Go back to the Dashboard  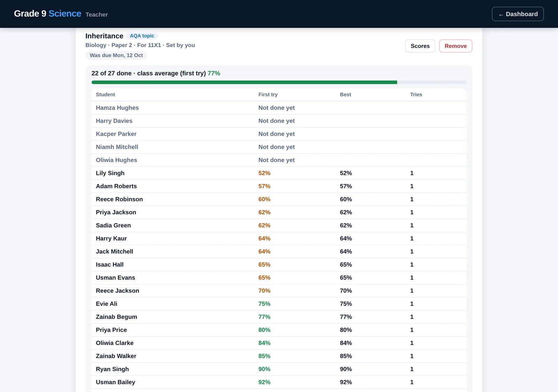click(x=518, y=14)
